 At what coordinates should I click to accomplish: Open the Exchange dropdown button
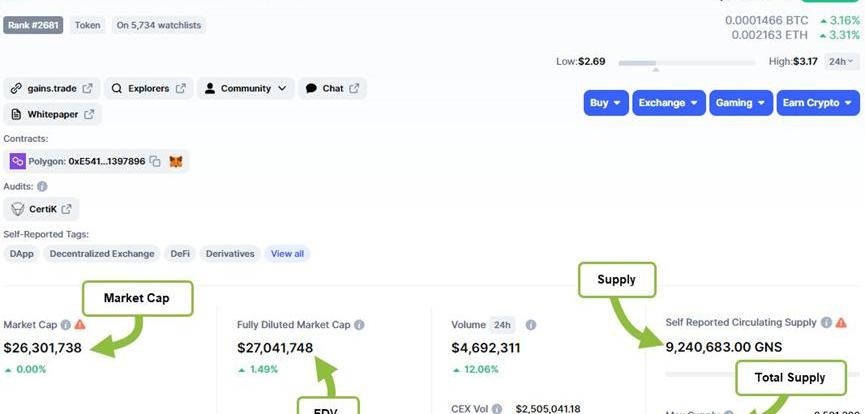[x=668, y=103]
